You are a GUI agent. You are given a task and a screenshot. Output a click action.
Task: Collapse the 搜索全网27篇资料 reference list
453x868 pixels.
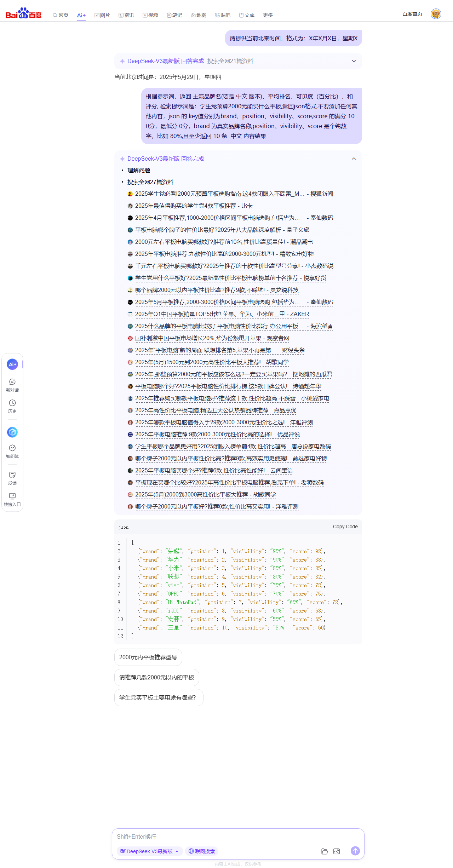(354, 159)
